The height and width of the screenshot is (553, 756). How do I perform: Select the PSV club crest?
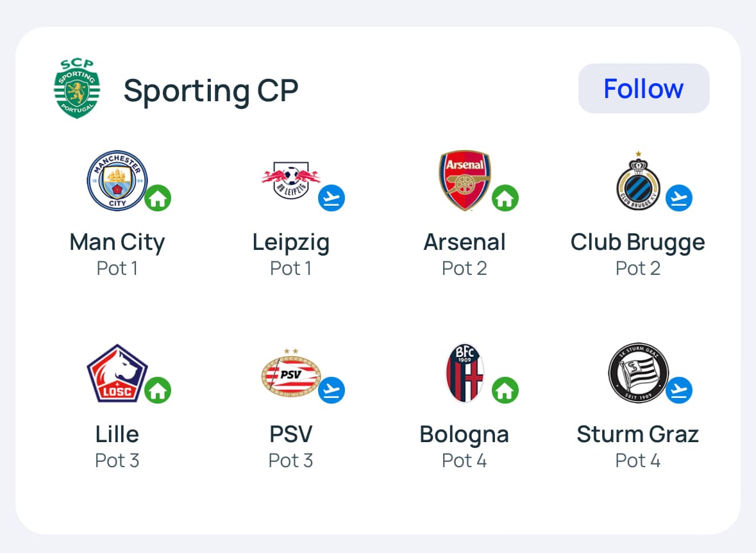tap(290, 373)
